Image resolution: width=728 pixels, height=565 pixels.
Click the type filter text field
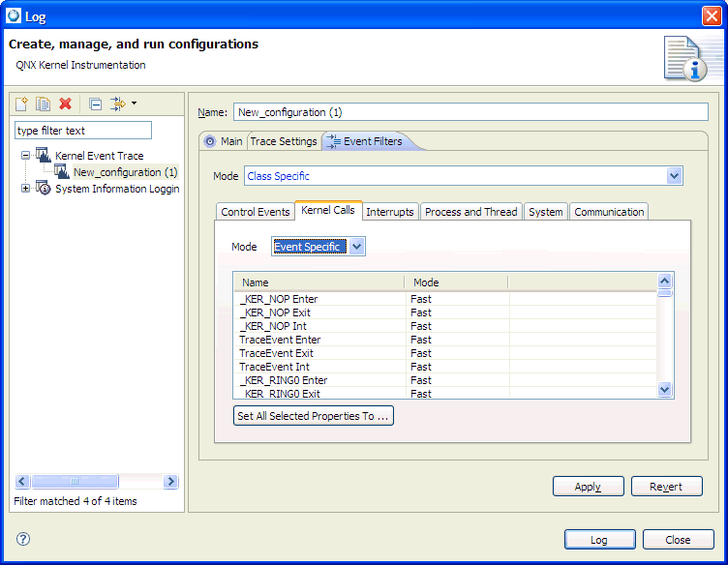[83, 131]
